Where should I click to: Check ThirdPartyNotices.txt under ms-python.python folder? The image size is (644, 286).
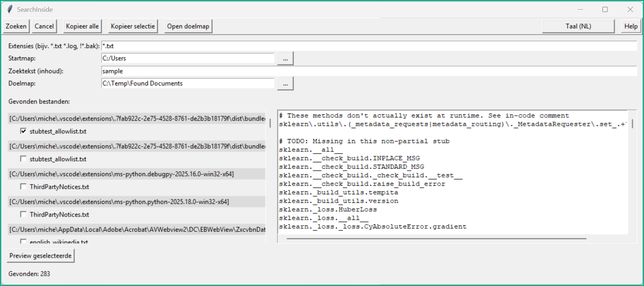pos(24,214)
